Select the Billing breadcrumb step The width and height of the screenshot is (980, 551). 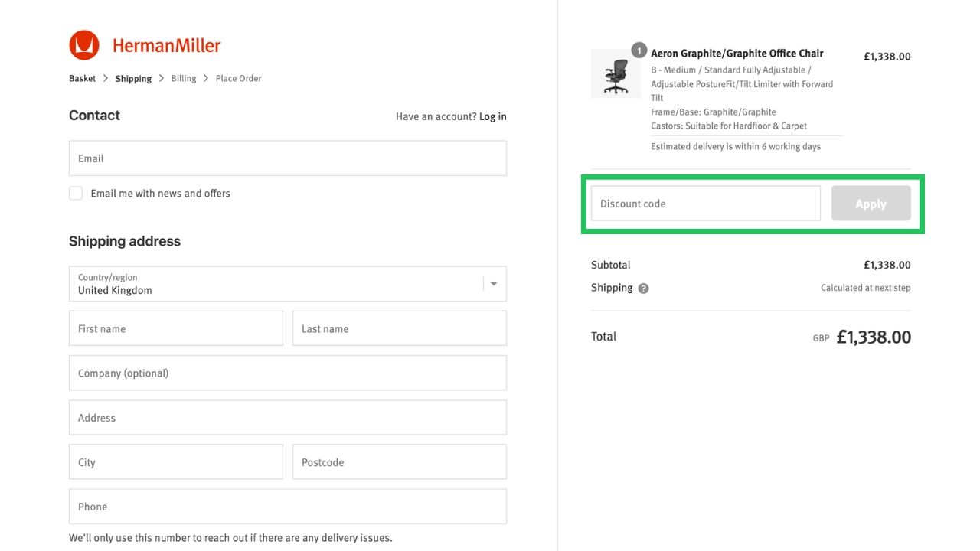[x=184, y=78]
